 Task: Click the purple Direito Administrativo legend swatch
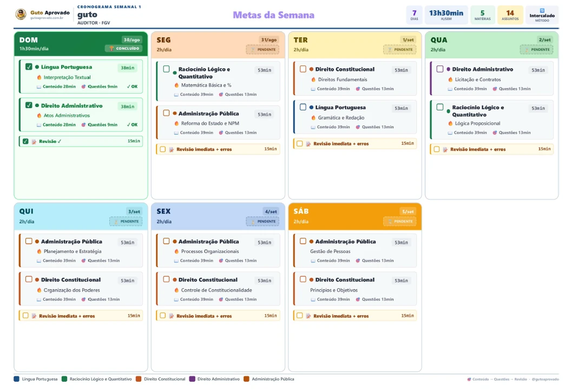192,379
